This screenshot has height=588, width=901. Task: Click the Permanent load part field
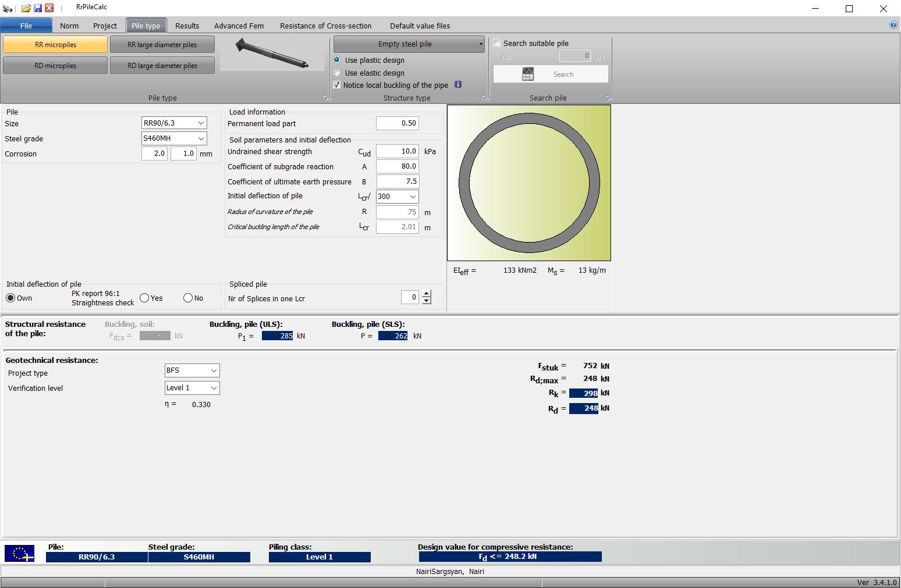point(398,123)
